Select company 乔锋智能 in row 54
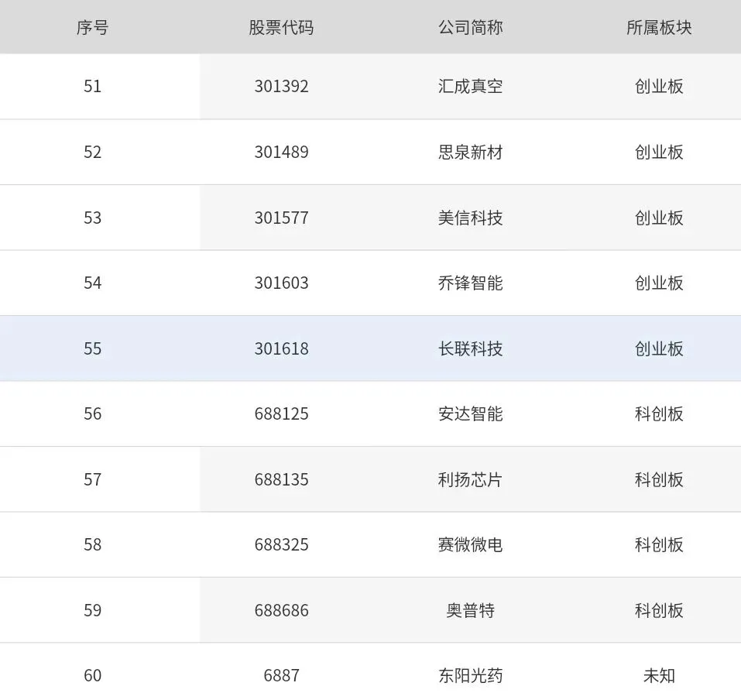The width and height of the screenshot is (741, 700). 470,283
